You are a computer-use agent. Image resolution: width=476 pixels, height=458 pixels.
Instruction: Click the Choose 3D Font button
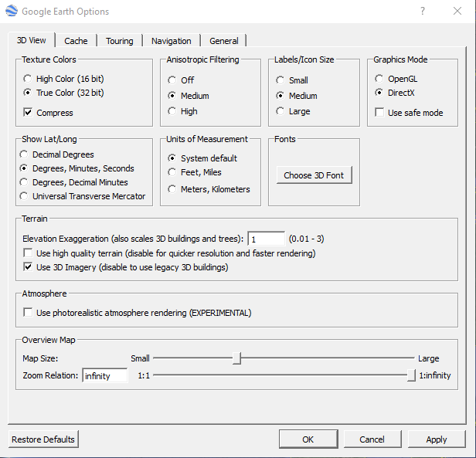click(314, 175)
